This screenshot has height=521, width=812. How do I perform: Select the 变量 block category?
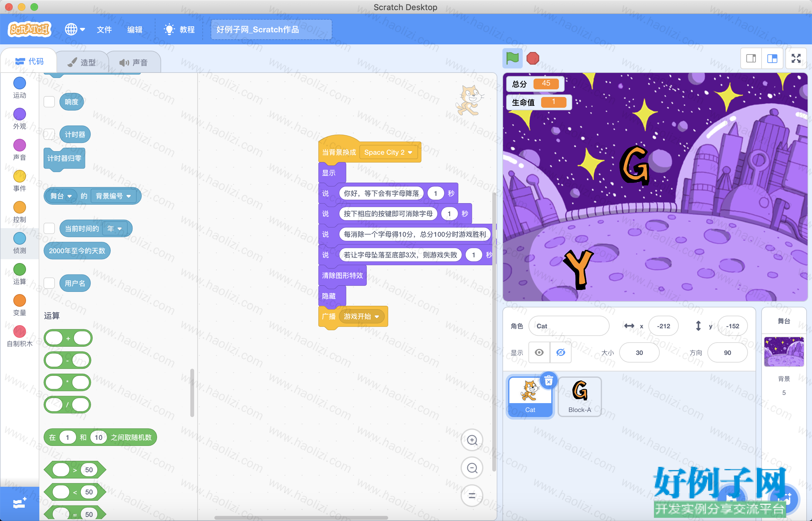point(20,306)
